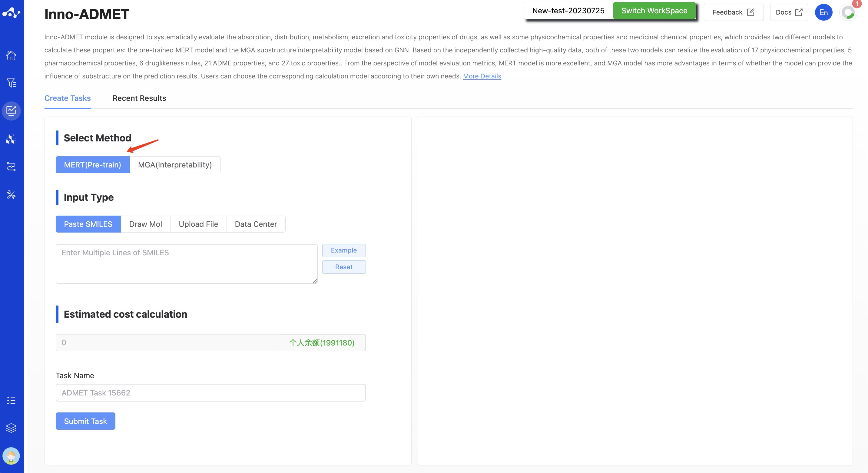This screenshot has height=473, width=868.
Task: Open the tools scissors sidebar icon
Action: [12, 194]
